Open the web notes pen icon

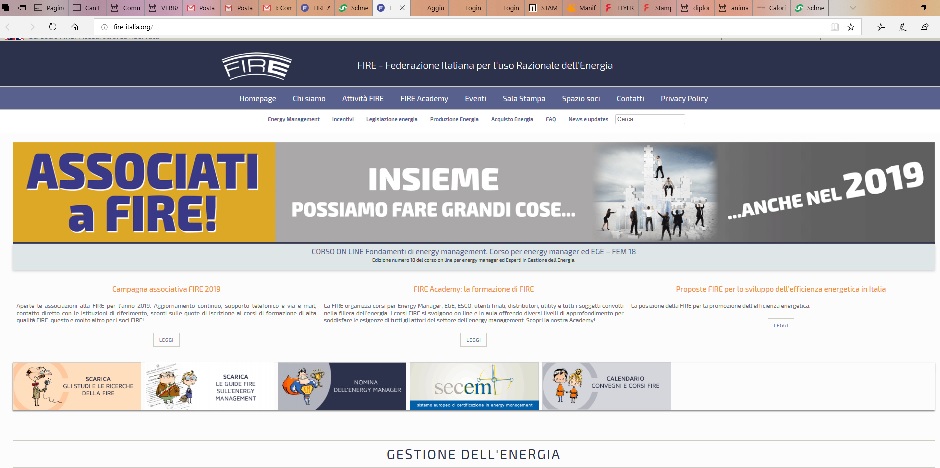(903, 27)
